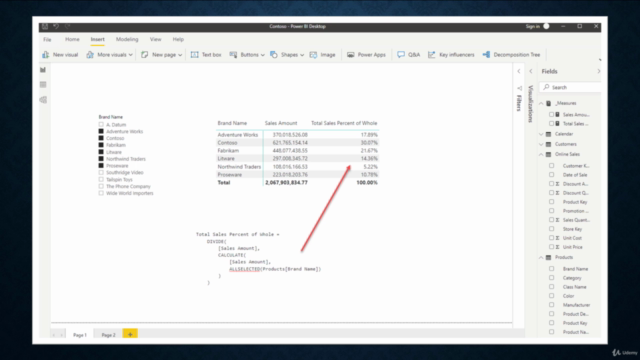This screenshot has height=360, width=640.
Task: Expand the Customers table
Action: click(541, 144)
